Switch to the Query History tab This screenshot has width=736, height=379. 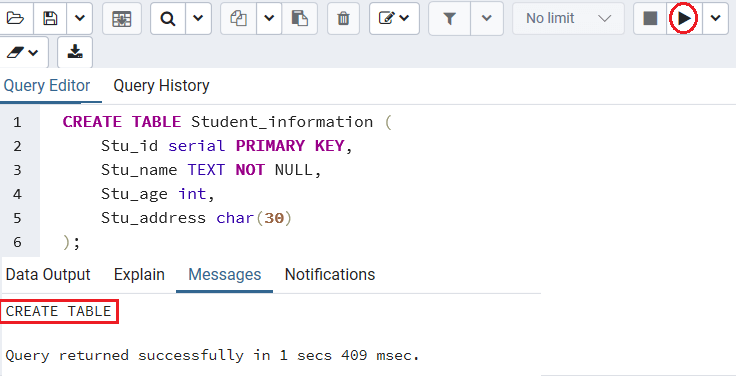tap(161, 85)
